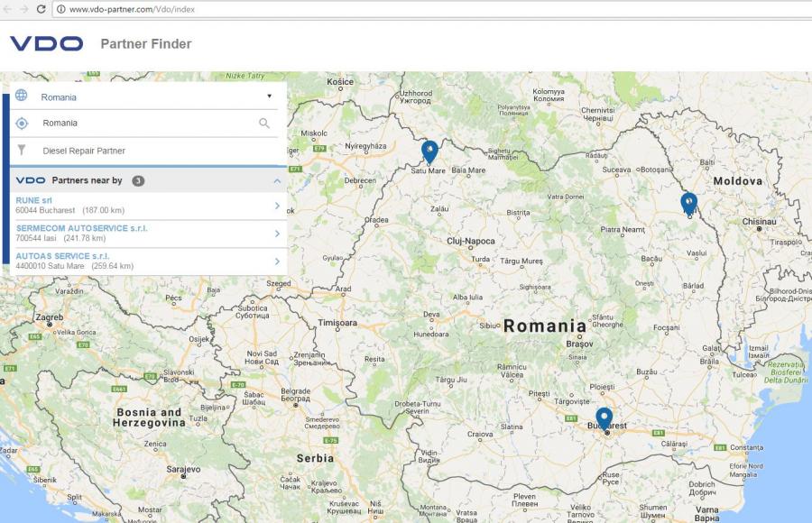Screen dimensions: 812x523
Task: Collapse the Partners near by list
Action: pos(277,181)
